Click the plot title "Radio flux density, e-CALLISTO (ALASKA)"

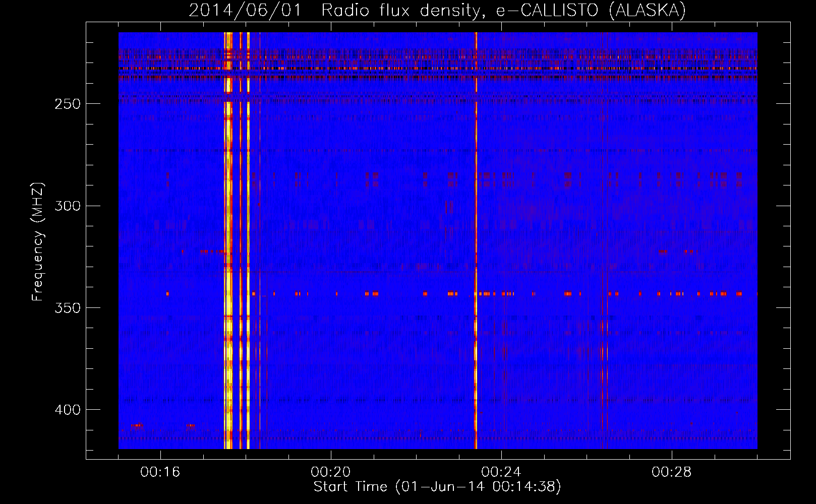point(503,10)
